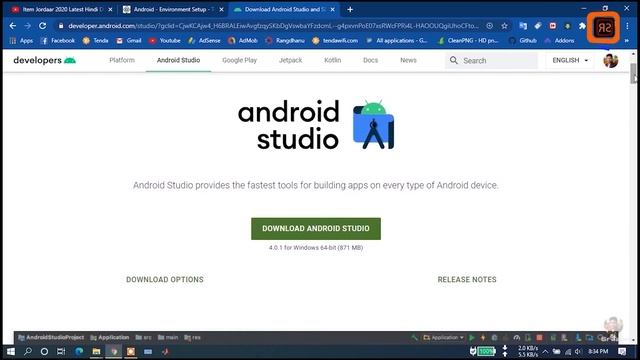The width and height of the screenshot is (640, 360).
Task: Open the News nav item
Action: point(408,60)
